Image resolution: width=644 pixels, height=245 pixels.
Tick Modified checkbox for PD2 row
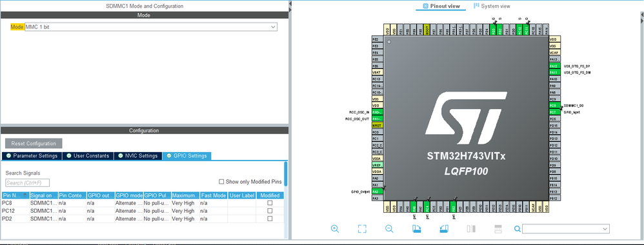(x=270, y=219)
